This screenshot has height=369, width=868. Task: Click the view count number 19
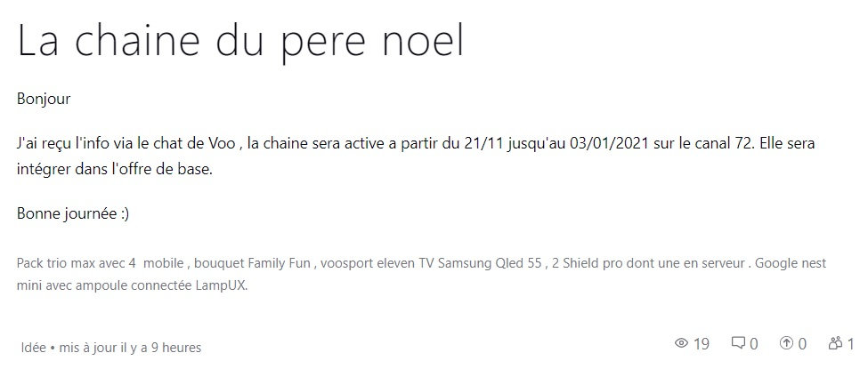coord(702,343)
